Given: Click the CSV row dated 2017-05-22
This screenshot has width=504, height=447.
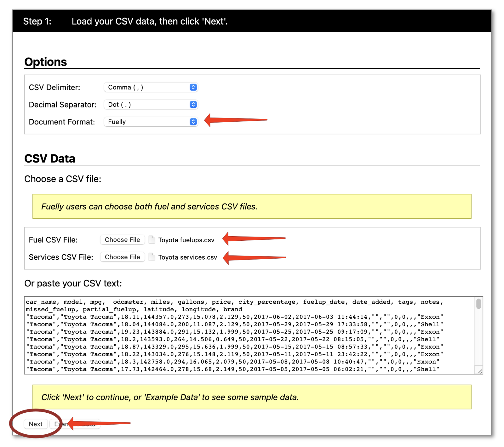Looking at the screenshot, I should (x=233, y=339).
